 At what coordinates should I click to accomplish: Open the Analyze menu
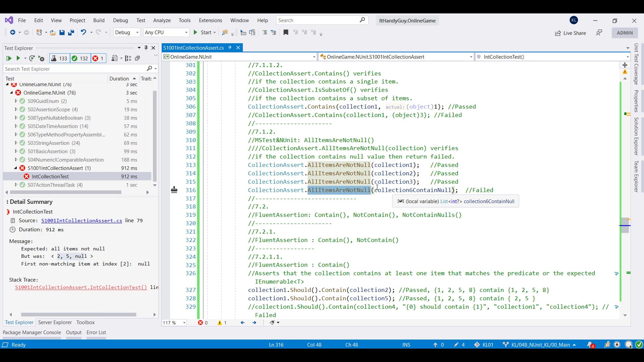162,20
